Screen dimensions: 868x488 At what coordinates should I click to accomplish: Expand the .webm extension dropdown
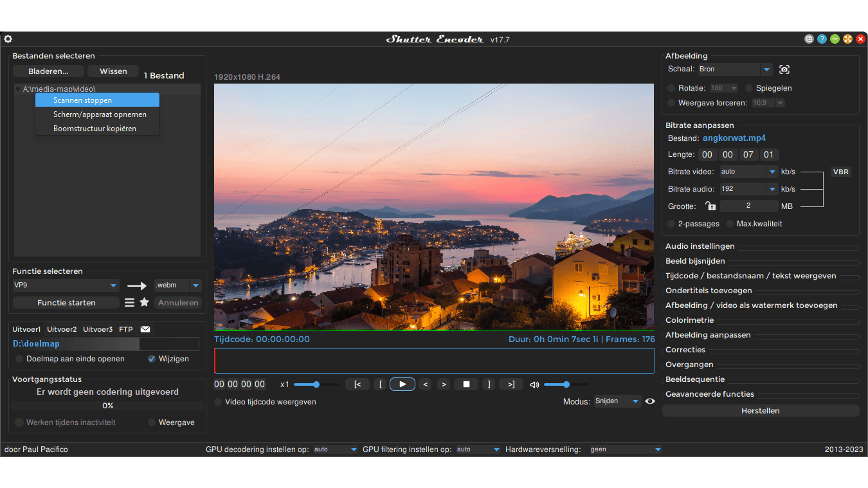tap(195, 285)
